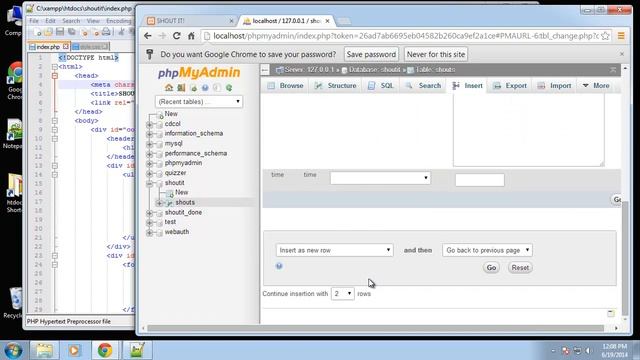
Task: Click Notepad++ Save All toolbar icon
Action: pyautogui.click(x=72, y=32)
